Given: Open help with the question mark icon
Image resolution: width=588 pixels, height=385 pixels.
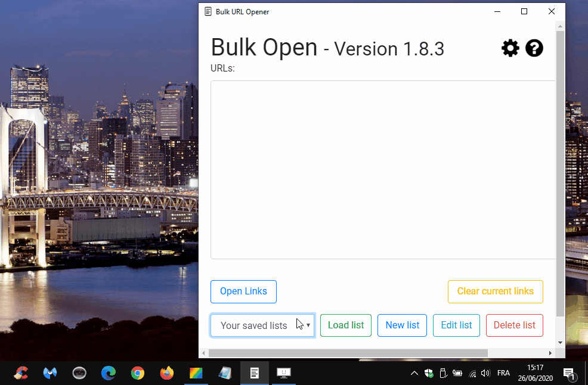Looking at the screenshot, I should [534, 48].
